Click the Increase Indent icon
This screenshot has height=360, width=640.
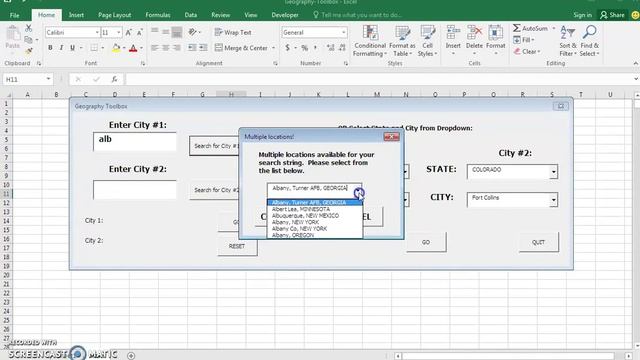tap(203, 48)
